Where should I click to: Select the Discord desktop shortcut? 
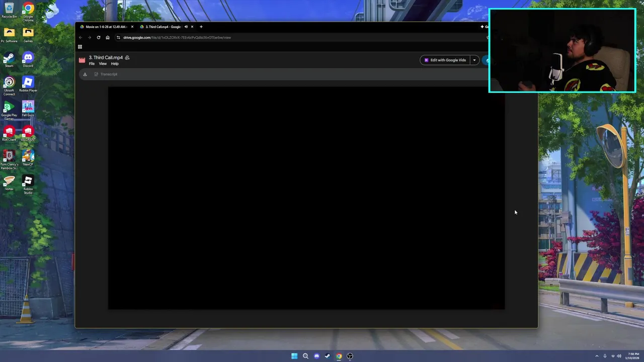point(28,60)
